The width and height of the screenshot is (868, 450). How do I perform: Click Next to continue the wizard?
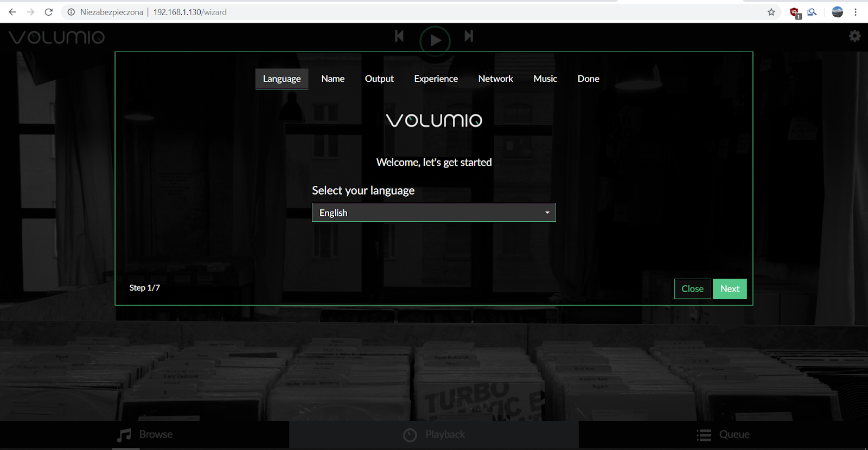(730, 289)
